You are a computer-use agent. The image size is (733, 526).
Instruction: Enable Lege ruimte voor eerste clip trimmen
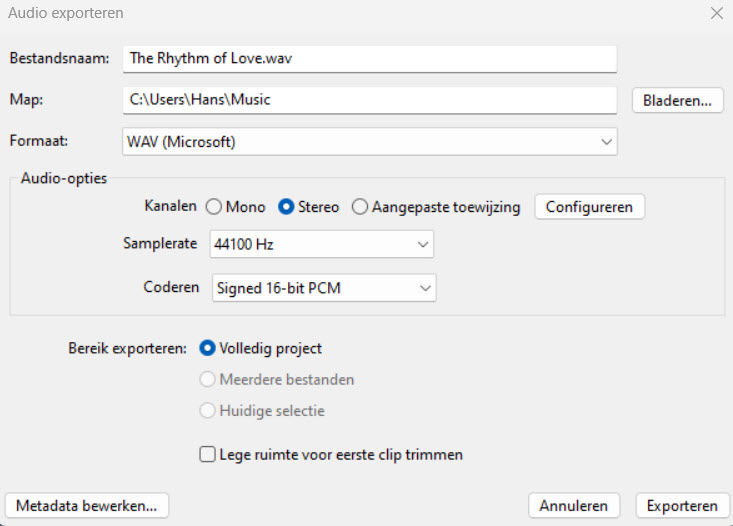208,455
